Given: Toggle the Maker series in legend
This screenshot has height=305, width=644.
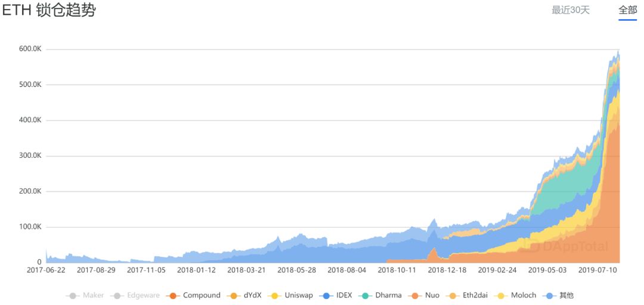Looking at the screenshot, I should coord(85,295).
